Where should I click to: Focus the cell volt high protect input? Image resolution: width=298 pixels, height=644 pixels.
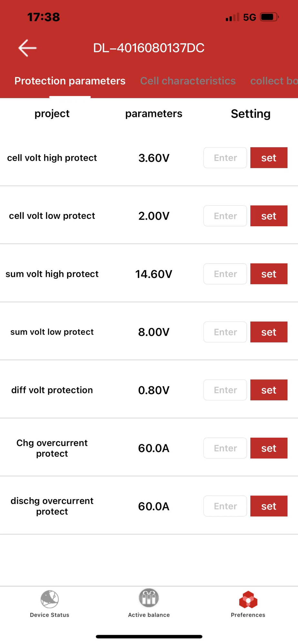pyautogui.click(x=225, y=158)
